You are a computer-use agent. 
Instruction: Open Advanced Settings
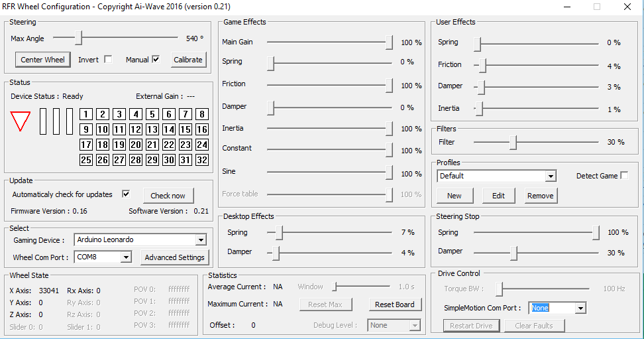(174, 257)
